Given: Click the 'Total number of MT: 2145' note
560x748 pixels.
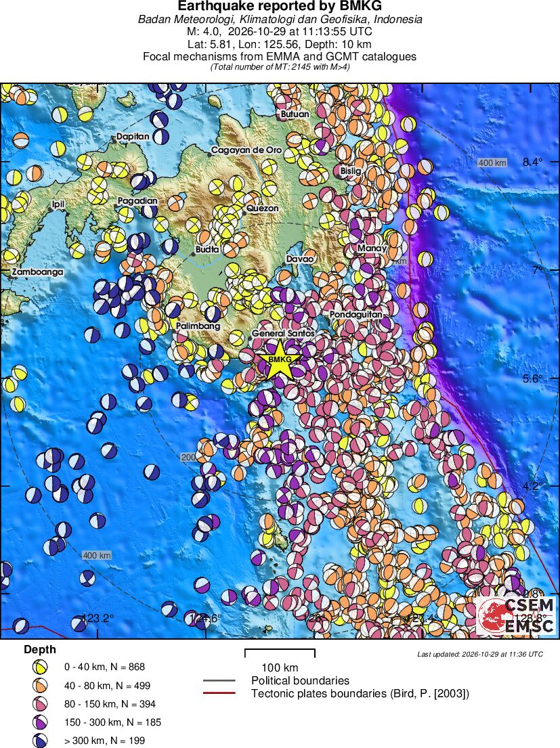Looking at the screenshot, I should click(x=280, y=67).
